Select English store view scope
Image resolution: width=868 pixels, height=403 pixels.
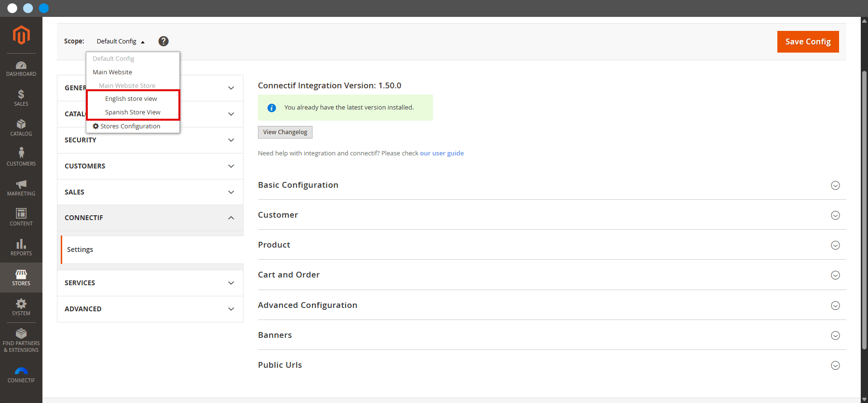click(x=131, y=98)
